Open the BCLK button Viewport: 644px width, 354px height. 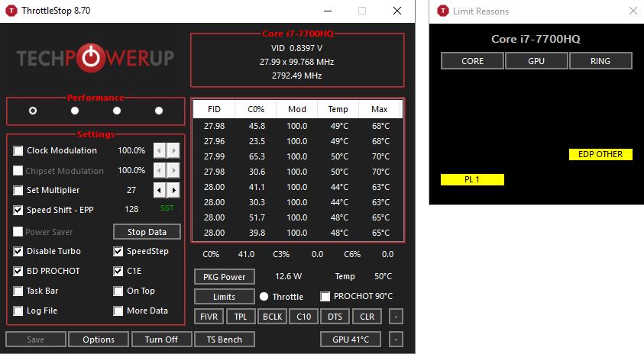[x=272, y=317]
